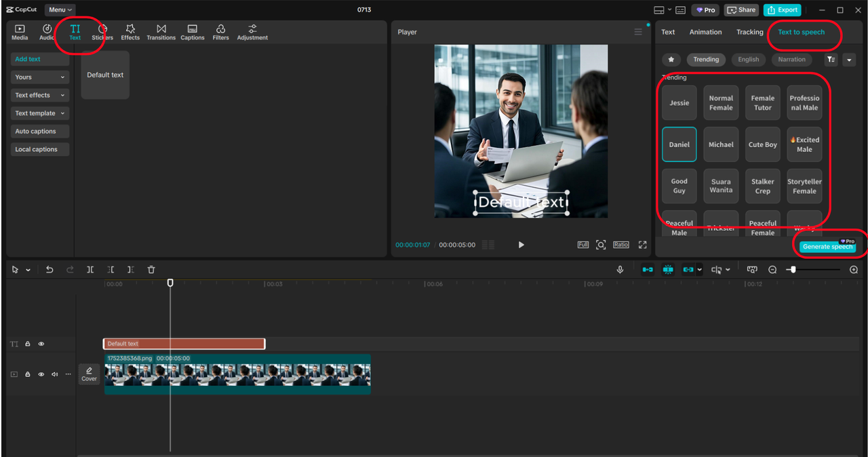Expand the Text template category

40,113
